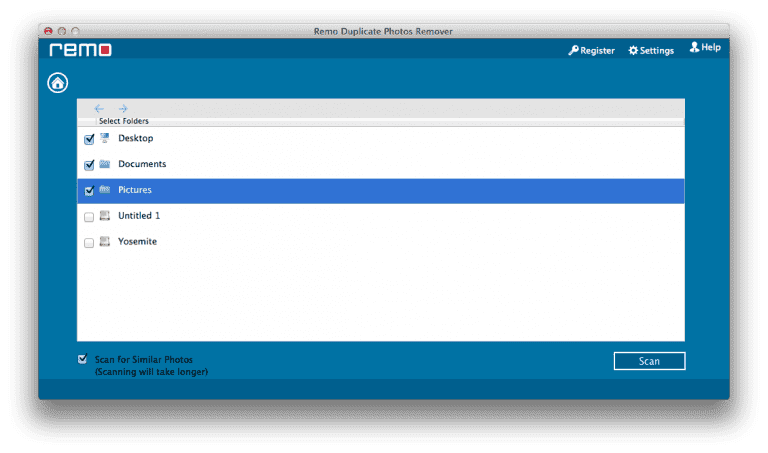Click the Untitled 1 drive icon
This screenshot has height=453, width=768.
click(105, 216)
